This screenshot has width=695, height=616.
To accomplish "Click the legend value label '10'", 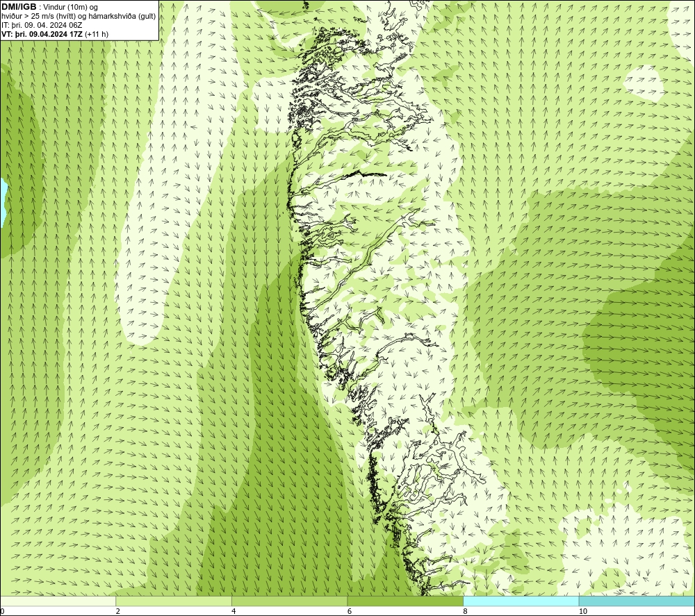I will point(583,611).
